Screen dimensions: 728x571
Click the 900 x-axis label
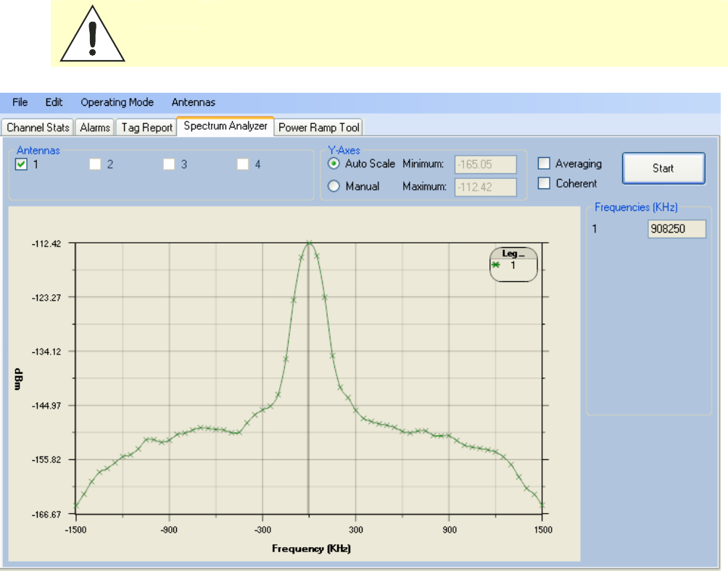click(450, 530)
